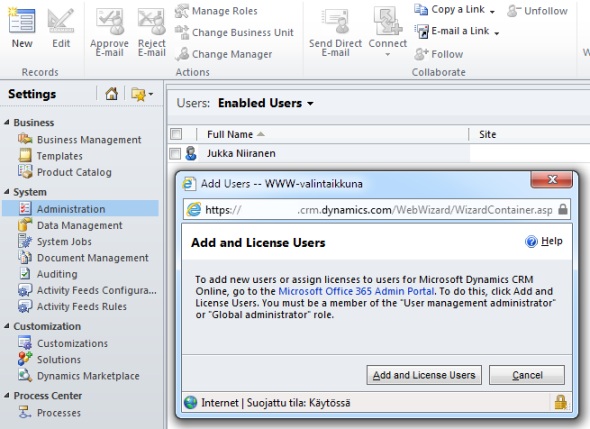
Task: Click the Internet zone globe icon
Action: 190,403
